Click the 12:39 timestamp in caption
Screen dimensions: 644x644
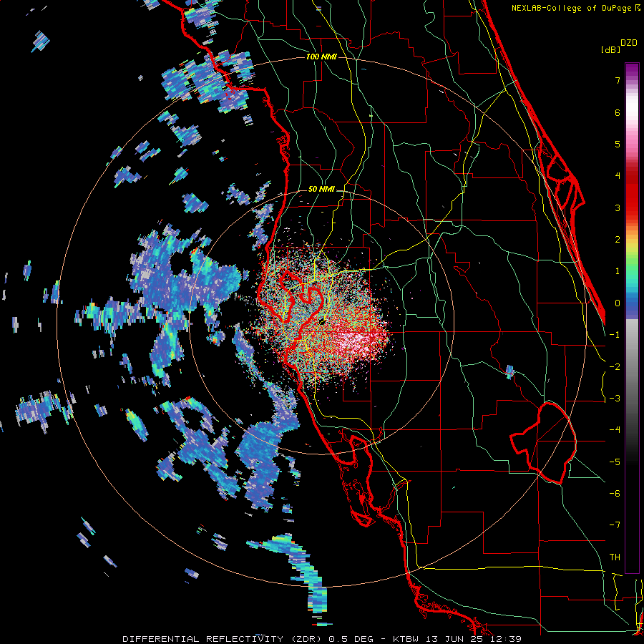tap(505, 639)
